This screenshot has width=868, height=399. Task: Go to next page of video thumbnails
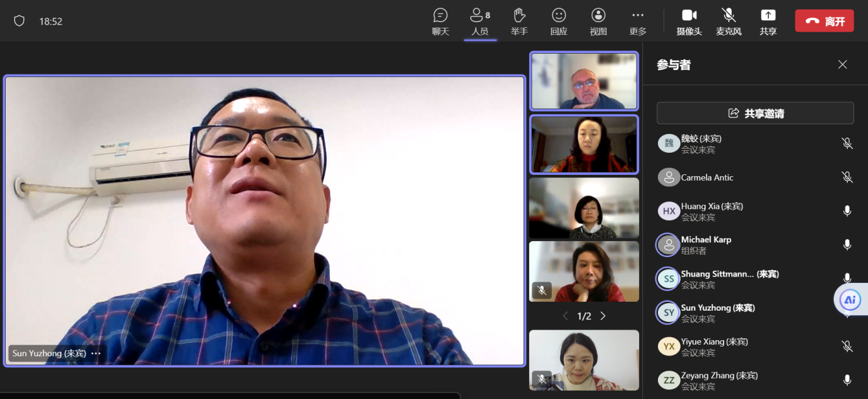603,316
